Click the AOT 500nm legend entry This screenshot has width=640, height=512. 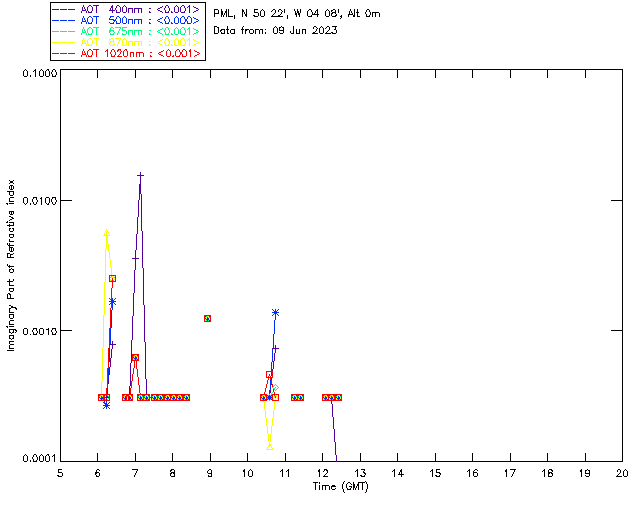point(127,20)
